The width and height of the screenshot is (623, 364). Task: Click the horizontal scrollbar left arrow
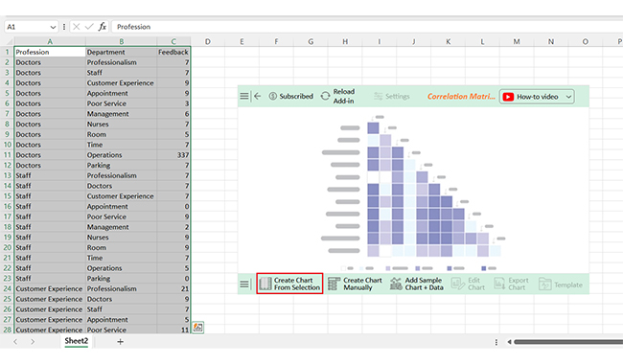pyautogui.click(x=509, y=342)
